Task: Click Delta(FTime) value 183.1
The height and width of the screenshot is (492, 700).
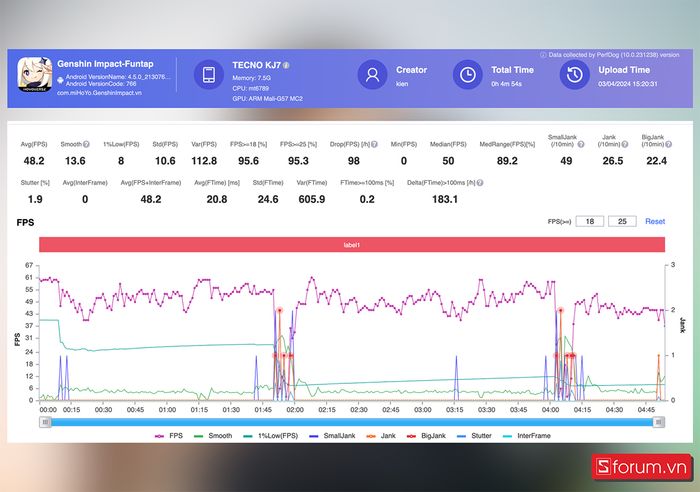Action: coord(445,199)
